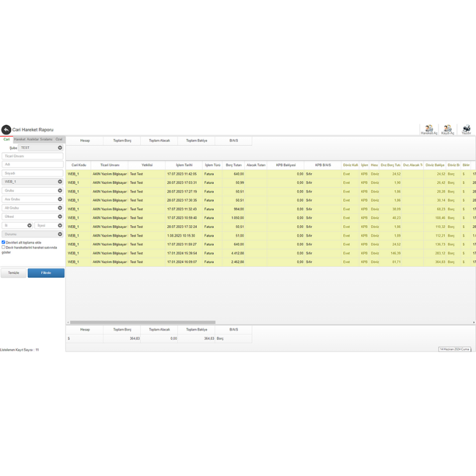Click the Ticari Ünvanı input field
This screenshot has height=476, width=476.
(x=32, y=156)
